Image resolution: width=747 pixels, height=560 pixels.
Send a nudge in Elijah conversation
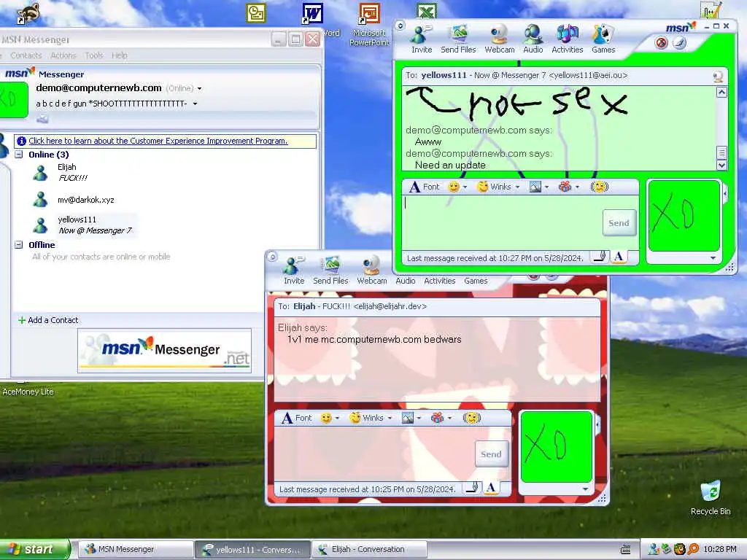pyautogui.click(x=472, y=418)
